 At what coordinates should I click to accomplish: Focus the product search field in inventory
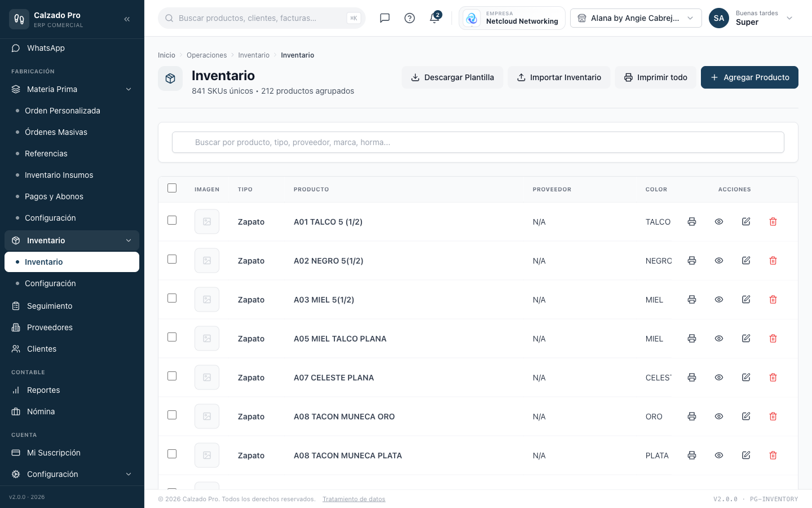[478, 142]
